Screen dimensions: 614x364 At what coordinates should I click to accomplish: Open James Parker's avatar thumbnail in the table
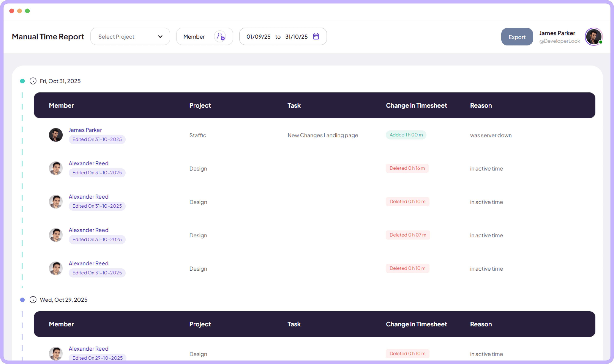click(x=56, y=135)
